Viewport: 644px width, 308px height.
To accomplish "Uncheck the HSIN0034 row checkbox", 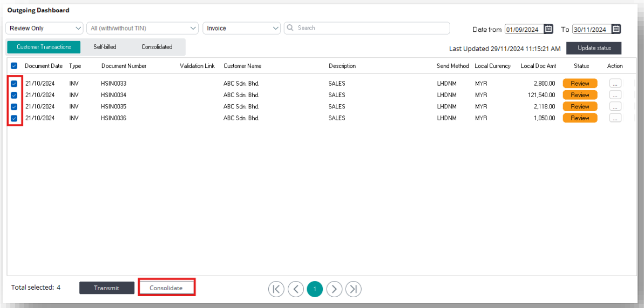I will tap(14, 95).
